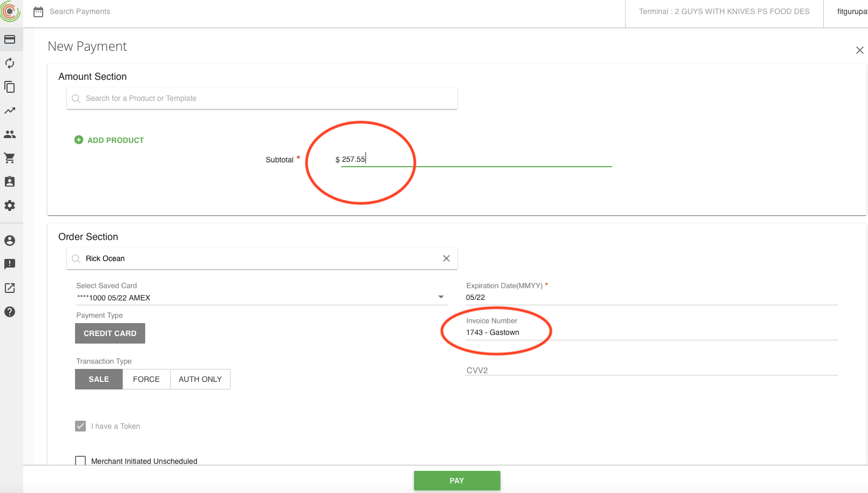Open the settings gear sidebar icon
Screen dimensions: 868x493
click(10, 206)
